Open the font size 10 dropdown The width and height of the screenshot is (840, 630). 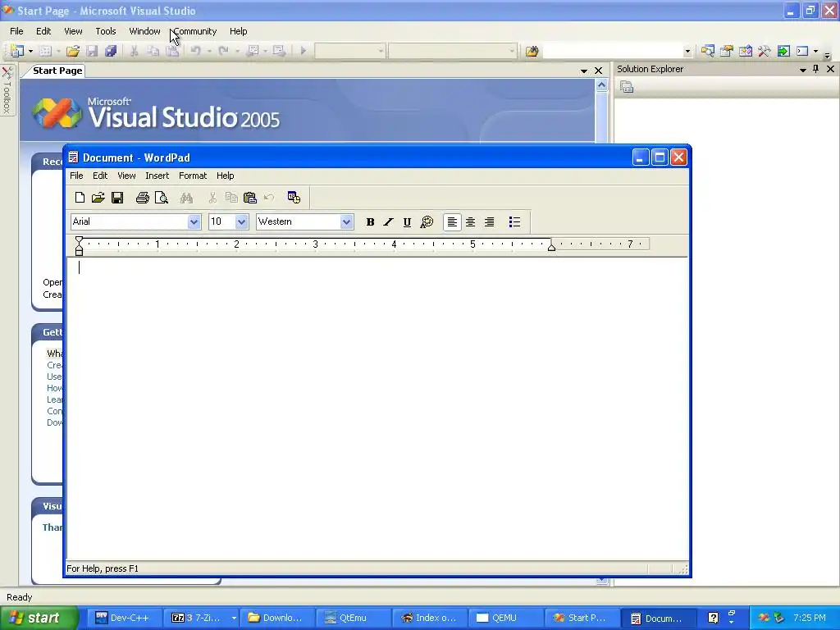242,221
